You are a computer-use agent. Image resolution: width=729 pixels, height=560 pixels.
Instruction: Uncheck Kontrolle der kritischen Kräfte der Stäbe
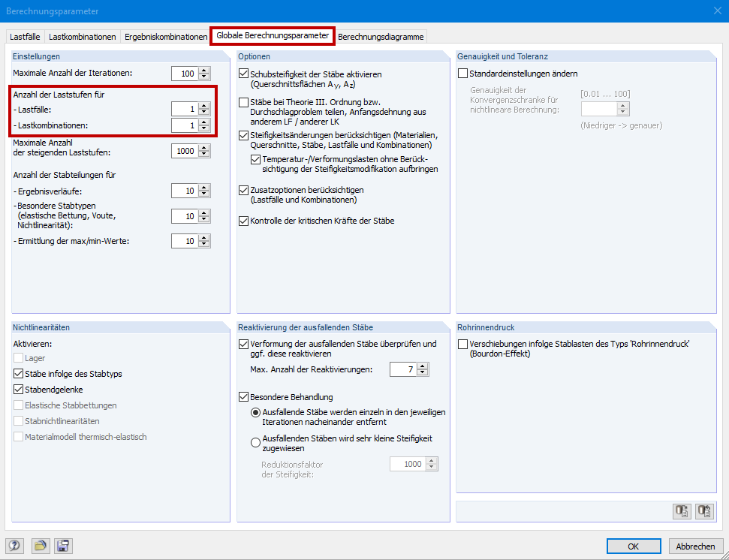[243, 219]
